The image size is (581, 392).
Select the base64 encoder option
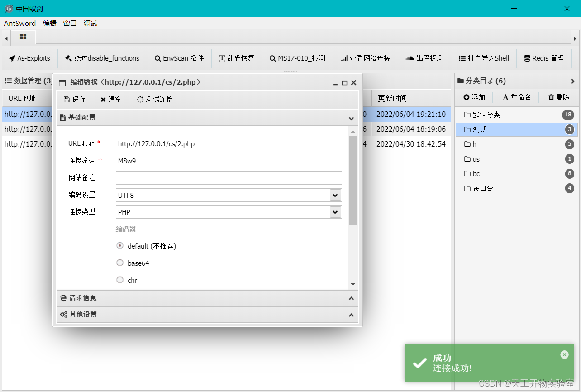point(120,263)
